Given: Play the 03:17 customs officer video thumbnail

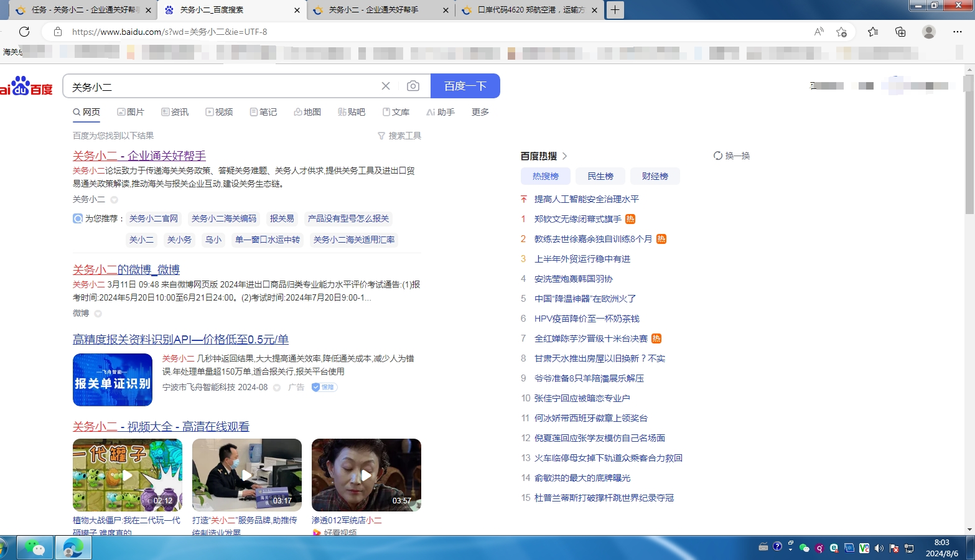Looking at the screenshot, I should point(247,475).
